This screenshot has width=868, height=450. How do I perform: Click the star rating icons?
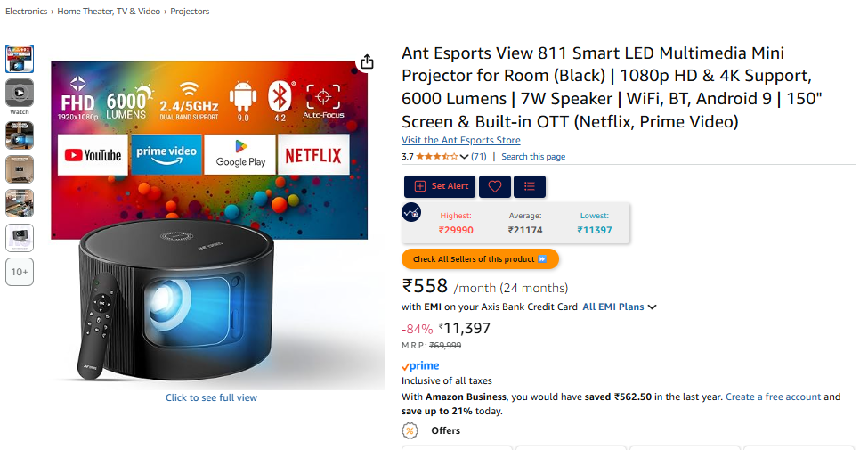[x=436, y=157]
